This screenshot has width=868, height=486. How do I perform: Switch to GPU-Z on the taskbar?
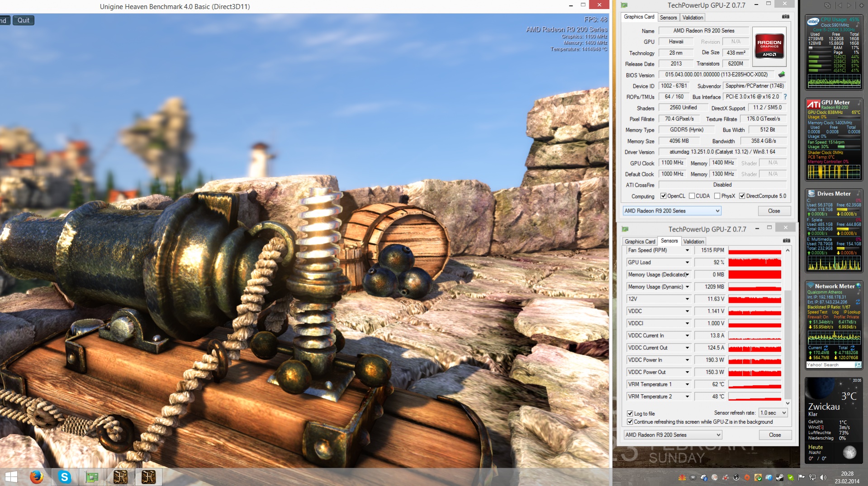92,477
